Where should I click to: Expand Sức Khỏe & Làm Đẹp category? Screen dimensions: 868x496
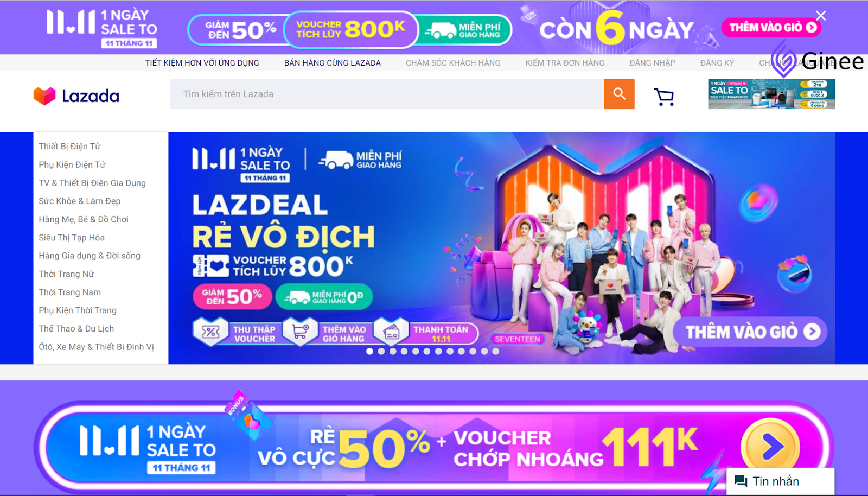tap(80, 201)
